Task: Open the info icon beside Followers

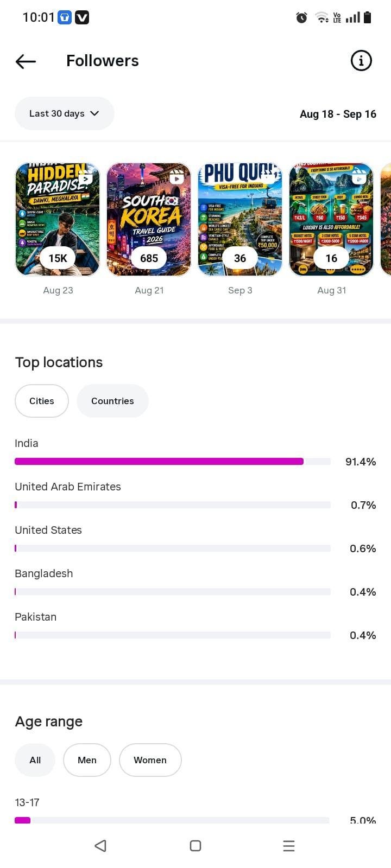Action: tap(361, 61)
